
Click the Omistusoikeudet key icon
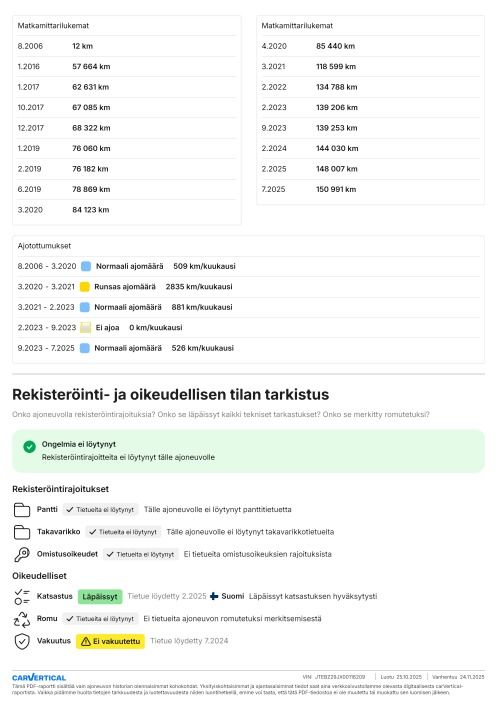[22, 554]
